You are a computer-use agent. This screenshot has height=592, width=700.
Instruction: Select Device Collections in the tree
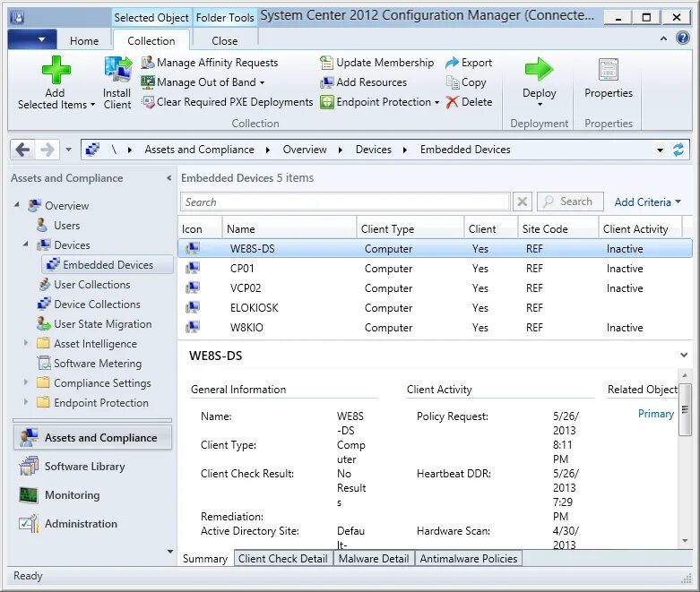tap(97, 305)
